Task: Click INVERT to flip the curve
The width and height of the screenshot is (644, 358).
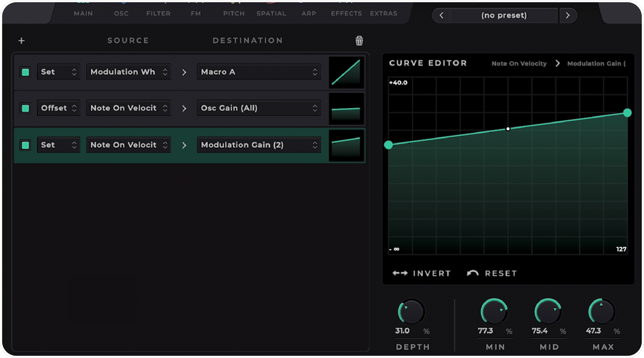Action: (432, 273)
